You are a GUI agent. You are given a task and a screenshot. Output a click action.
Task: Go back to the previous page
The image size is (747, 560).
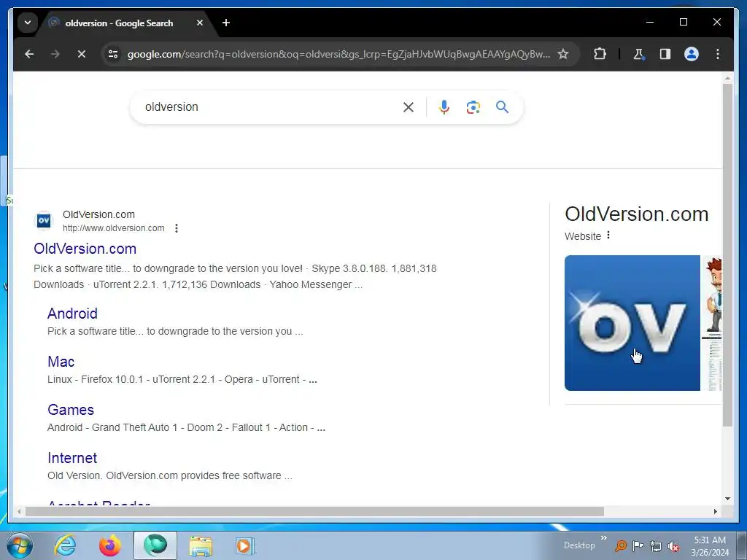click(x=29, y=54)
